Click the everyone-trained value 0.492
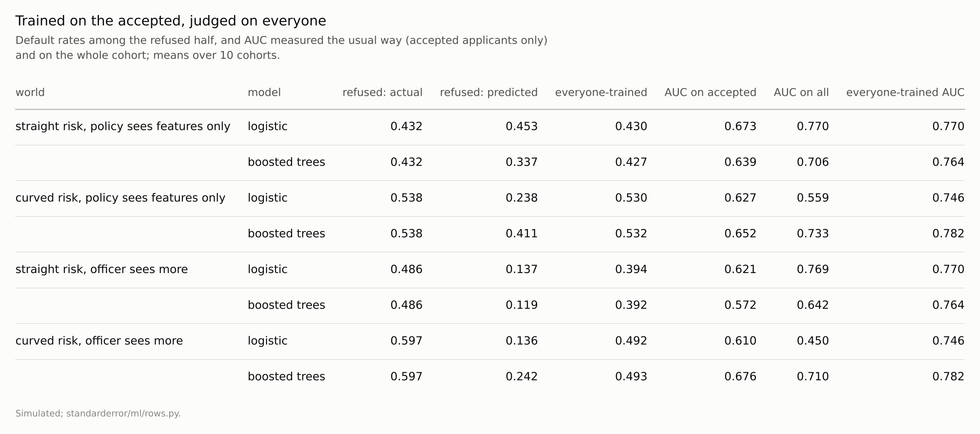Viewport: 980px width, 434px height. coord(631,341)
